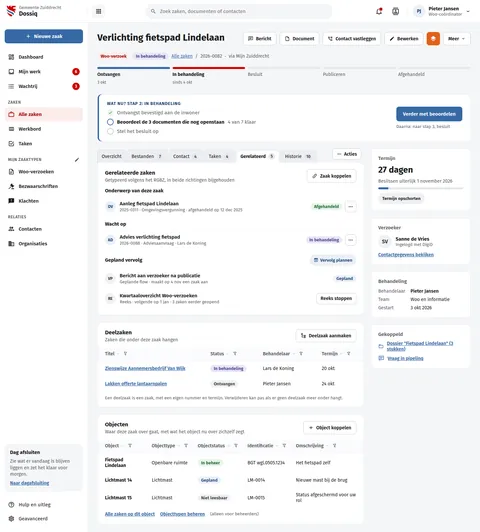The height and width of the screenshot is (532, 480).
Task: Open the app grid launcher icon
Action: (98, 11)
